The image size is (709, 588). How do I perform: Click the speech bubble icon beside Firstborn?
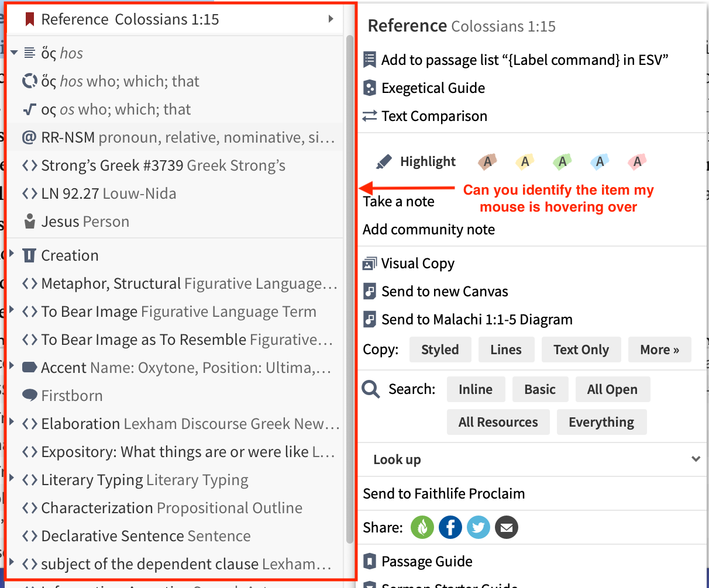coord(29,396)
